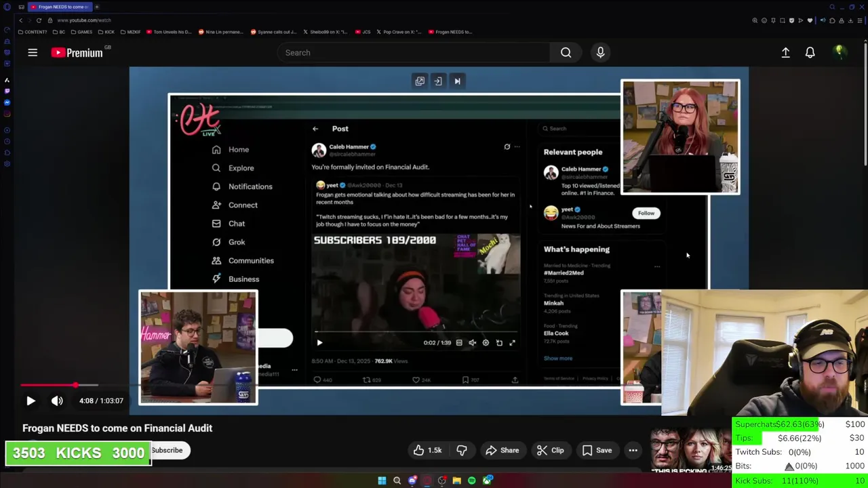Share the video
The width and height of the screenshot is (868, 488).
pos(502,450)
